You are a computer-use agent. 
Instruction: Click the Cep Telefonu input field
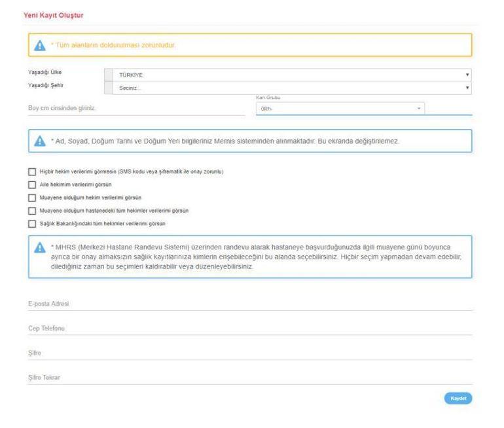[247, 328]
